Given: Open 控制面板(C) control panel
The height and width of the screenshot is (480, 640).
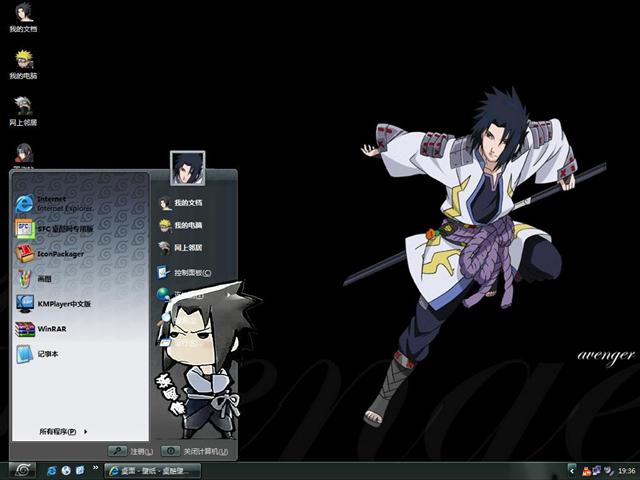Looking at the screenshot, I should (x=184, y=272).
